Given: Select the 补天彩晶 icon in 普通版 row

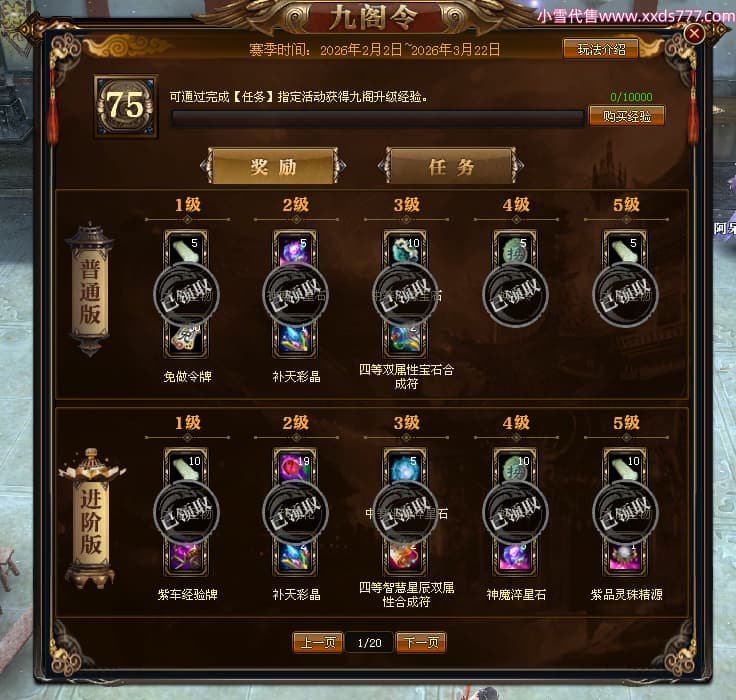Looking at the screenshot, I should [295, 340].
